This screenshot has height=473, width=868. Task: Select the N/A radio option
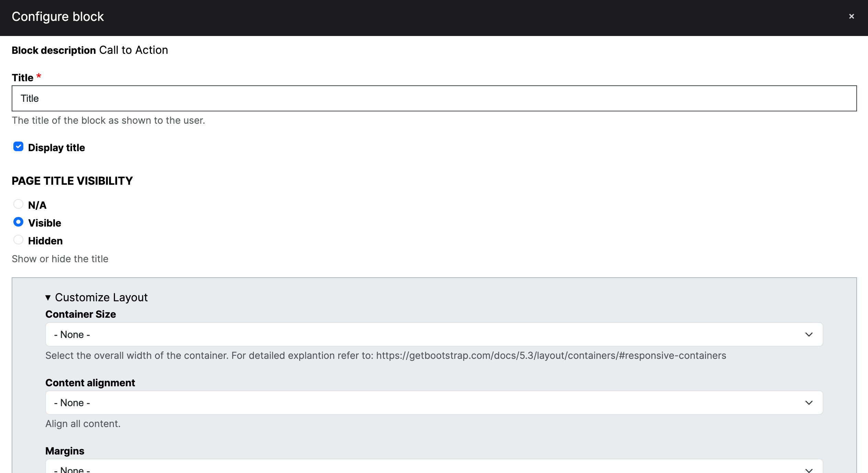click(18, 204)
